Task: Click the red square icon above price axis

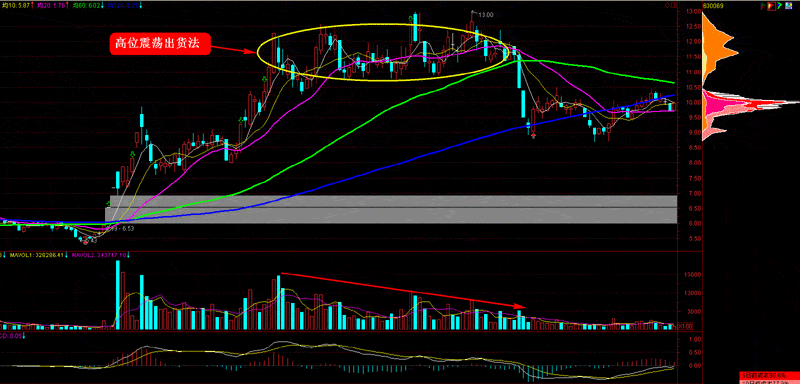Action: coord(673,5)
